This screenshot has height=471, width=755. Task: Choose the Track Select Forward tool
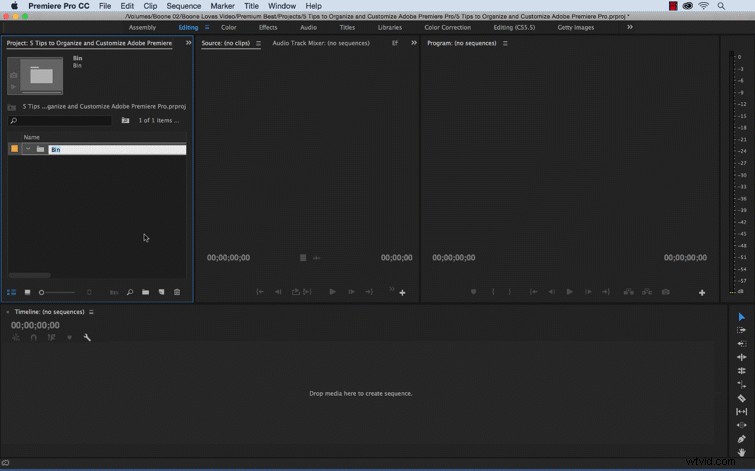[x=742, y=330]
